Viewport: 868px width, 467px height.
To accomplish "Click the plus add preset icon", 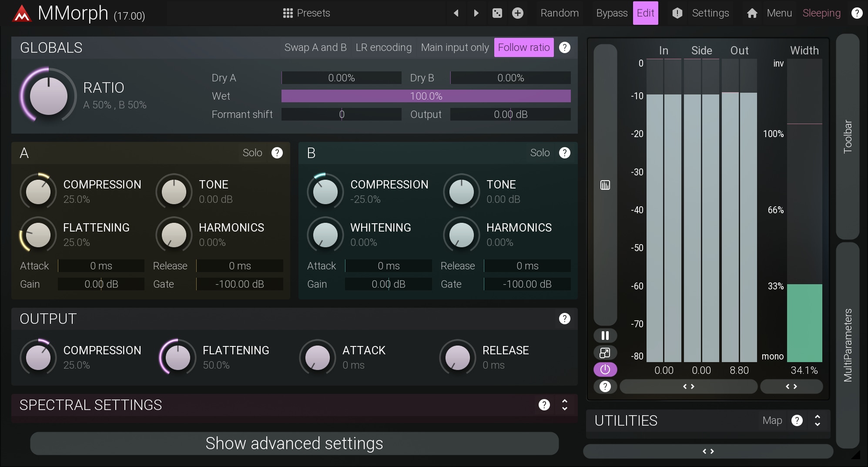I will [x=517, y=13].
